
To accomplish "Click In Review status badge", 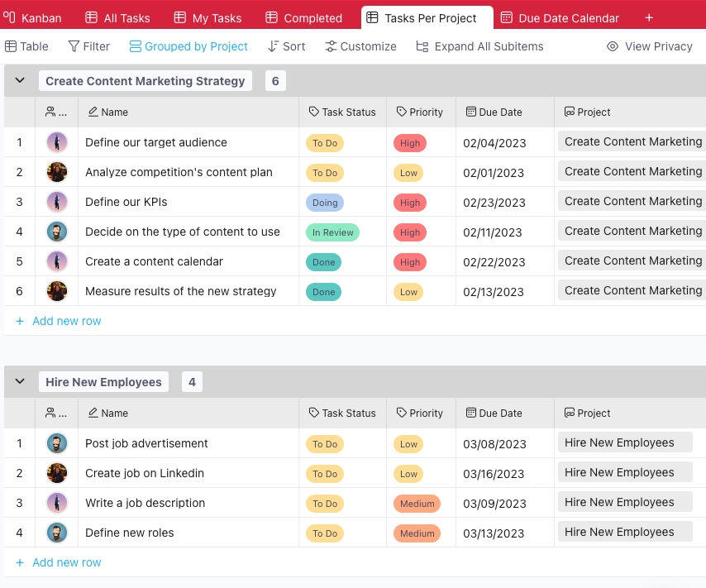I will coord(332,232).
